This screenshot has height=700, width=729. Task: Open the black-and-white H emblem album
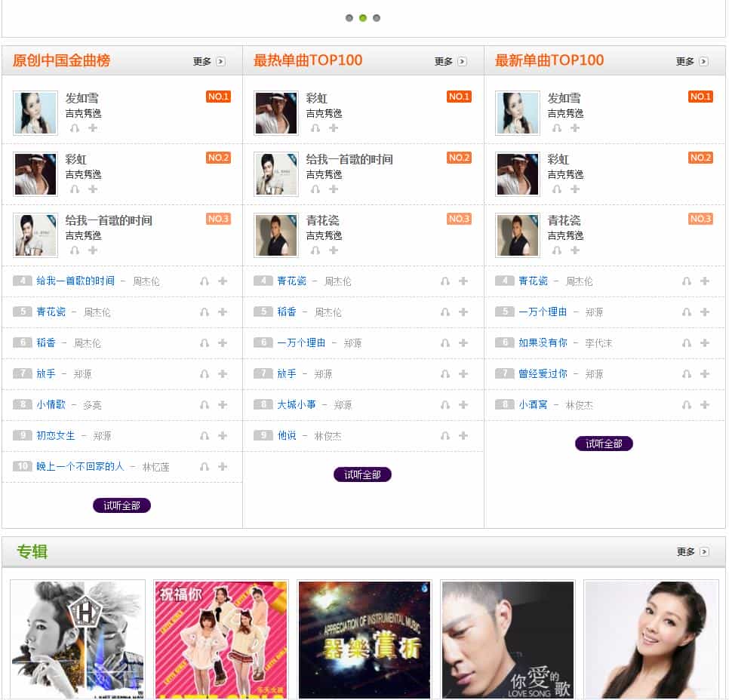tap(78, 640)
